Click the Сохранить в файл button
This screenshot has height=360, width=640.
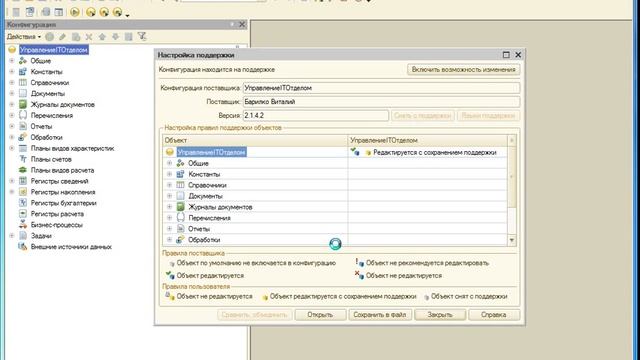click(380, 315)
